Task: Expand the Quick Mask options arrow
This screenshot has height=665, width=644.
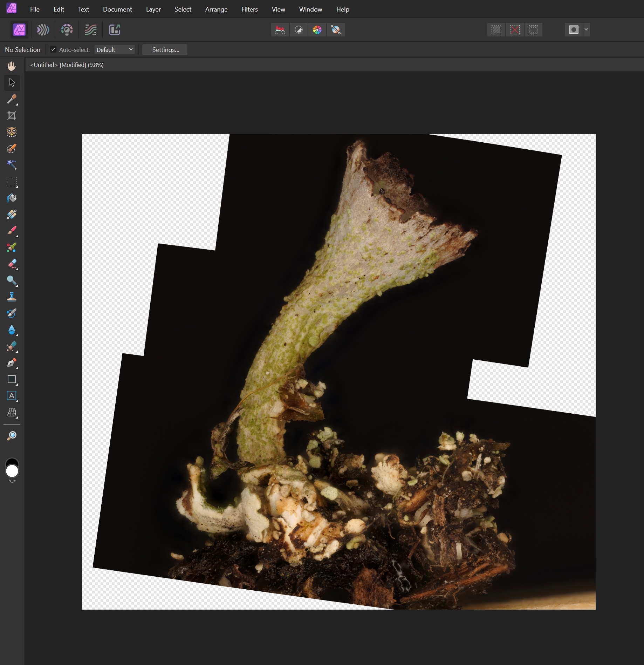Action: click(586, 30)
